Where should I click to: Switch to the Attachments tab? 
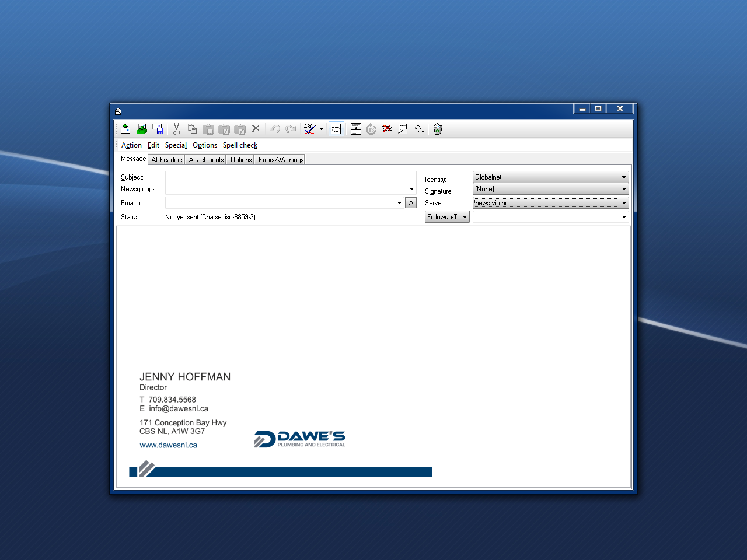[206, 160]
